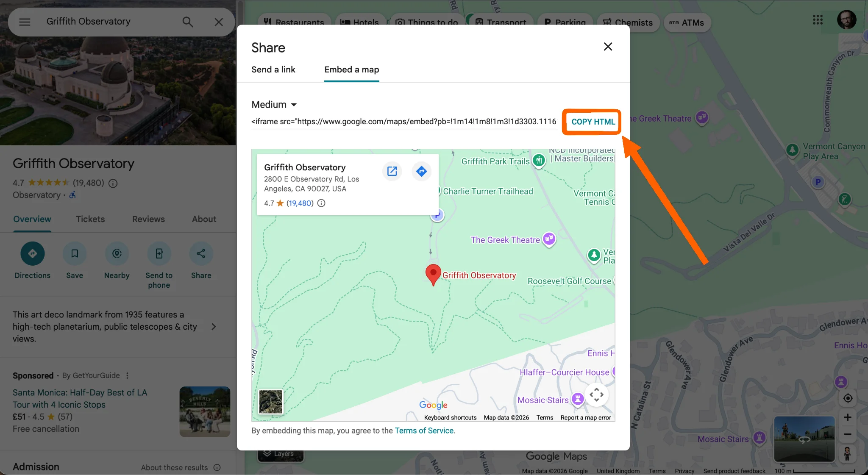The width and height of the screenshot is (868, 475).
Task: Click the About these results info icon
Action: click(x=217, y=467)
